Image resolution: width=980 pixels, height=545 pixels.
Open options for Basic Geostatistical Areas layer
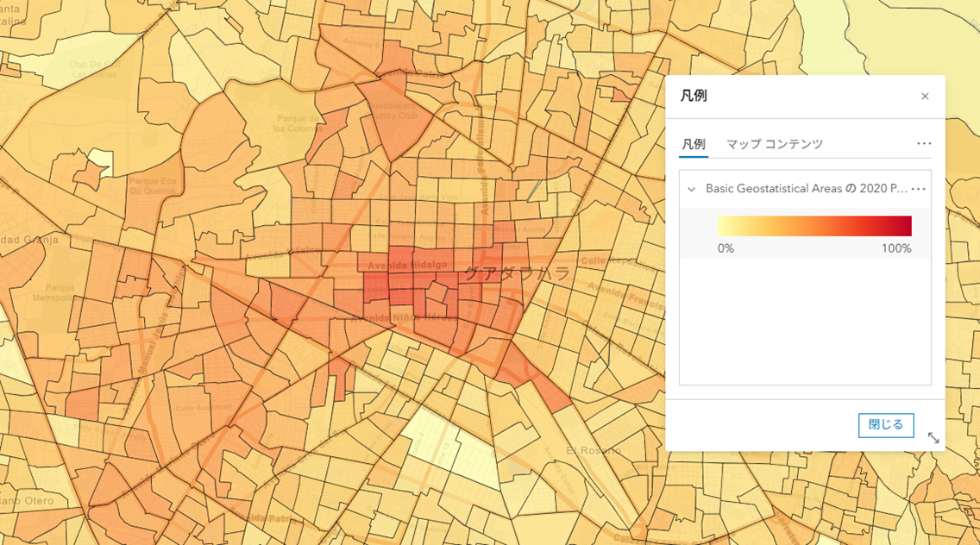coord(918,189)
